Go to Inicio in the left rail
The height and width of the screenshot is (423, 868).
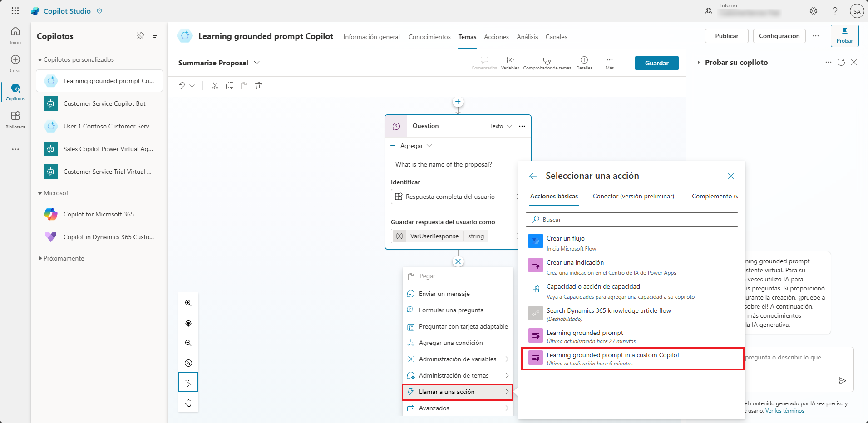point(15,35)
